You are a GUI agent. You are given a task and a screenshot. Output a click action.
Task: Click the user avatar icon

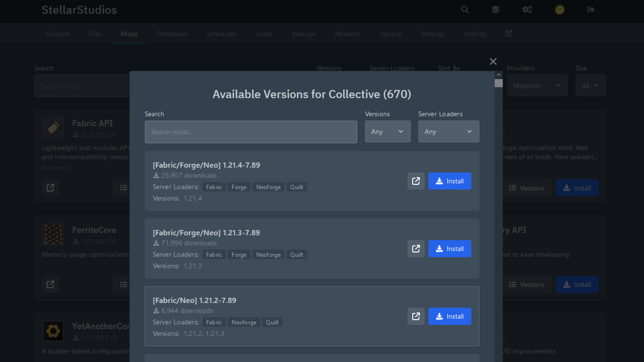pos(559,10)
